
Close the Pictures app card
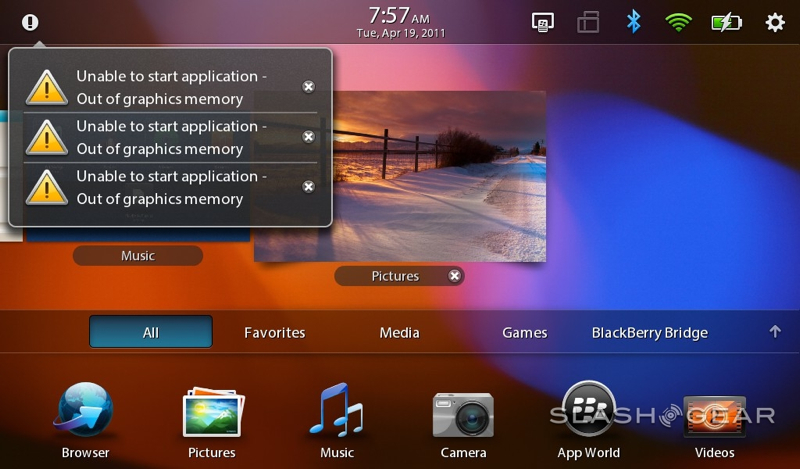click(x=454, y=276)
